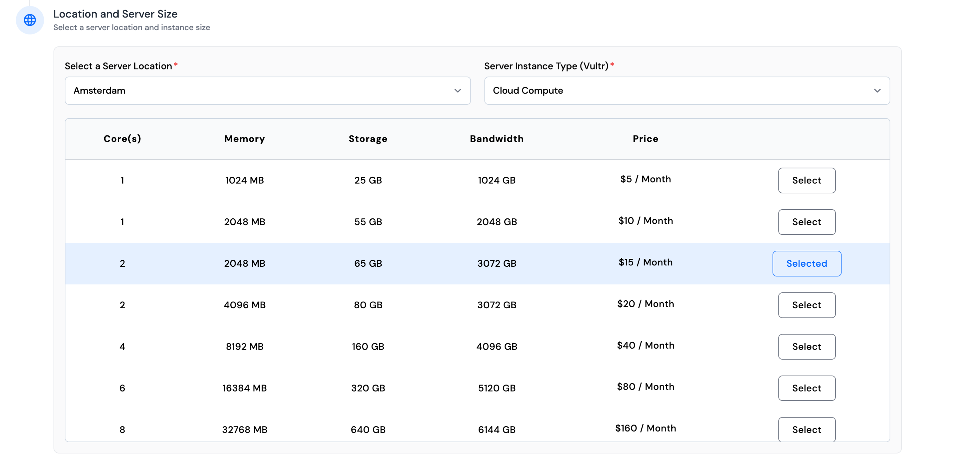Select the 6 core 16384 MB plan
Image resolution: width=980 pixels, height=460 pixels.
tap(807, 388)
